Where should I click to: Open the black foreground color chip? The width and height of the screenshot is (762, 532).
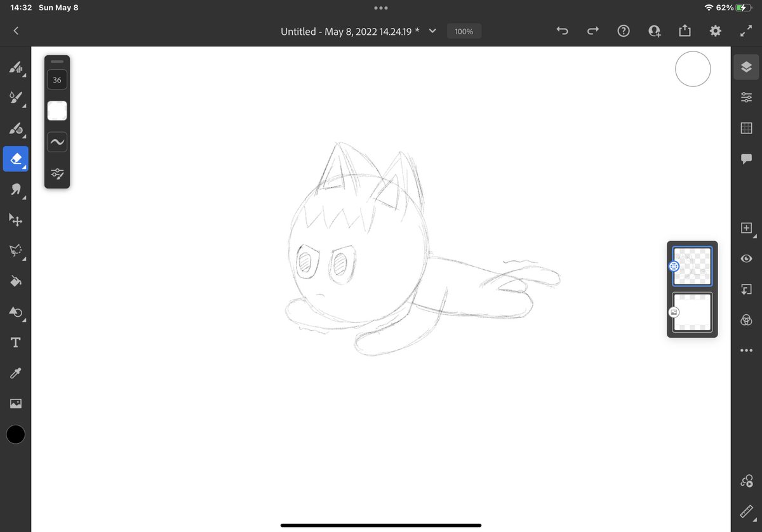pos(15,434)
